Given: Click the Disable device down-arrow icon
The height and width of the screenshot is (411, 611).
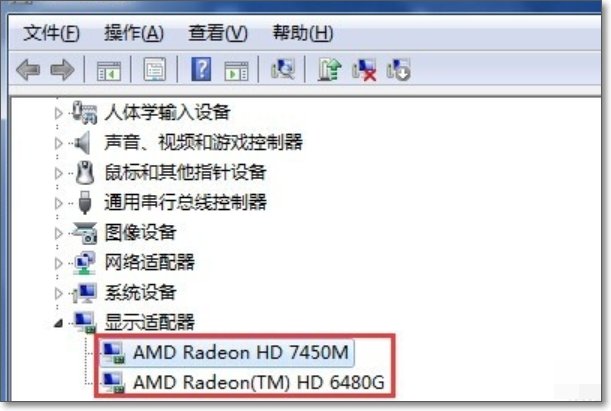Looking at the screenshot, I should [398, 70].
